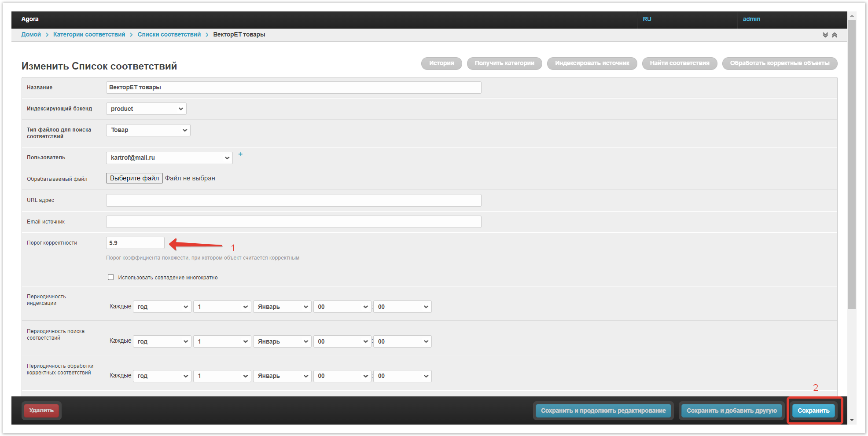Viewport: 868px width, 436px height.
Task: Click the expand-all double chevron down icon
Action: point(825,35)
